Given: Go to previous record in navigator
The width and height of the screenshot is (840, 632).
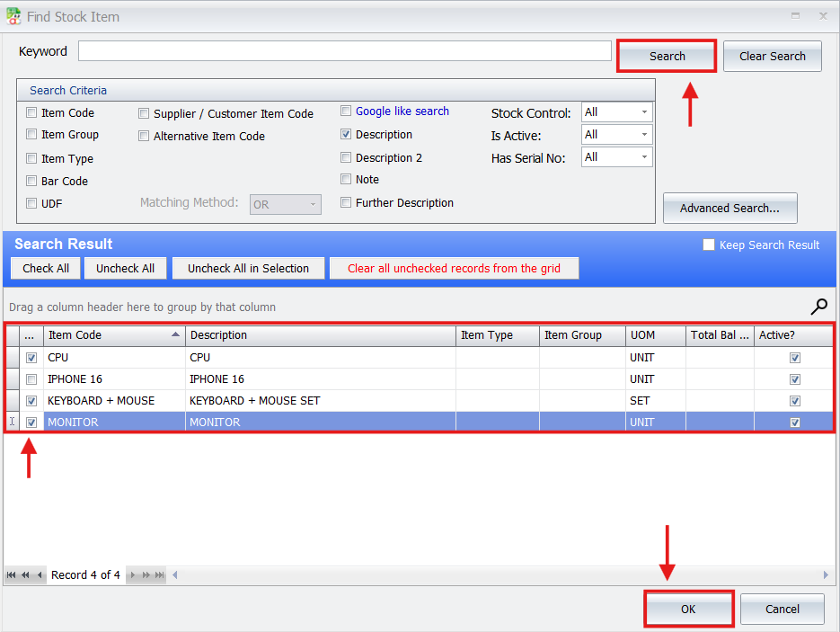Looking at the screenshot, I should click(x=40, y=575).
